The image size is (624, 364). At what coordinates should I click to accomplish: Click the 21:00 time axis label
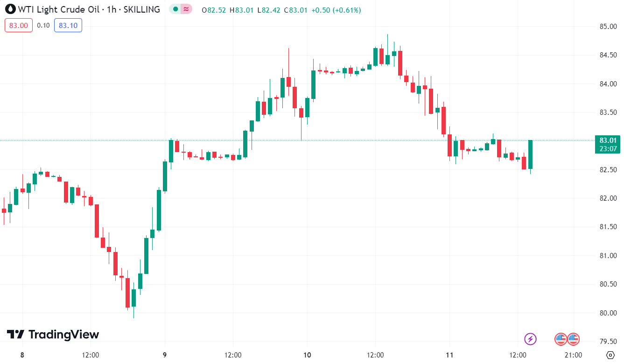[x=573, y=355]
